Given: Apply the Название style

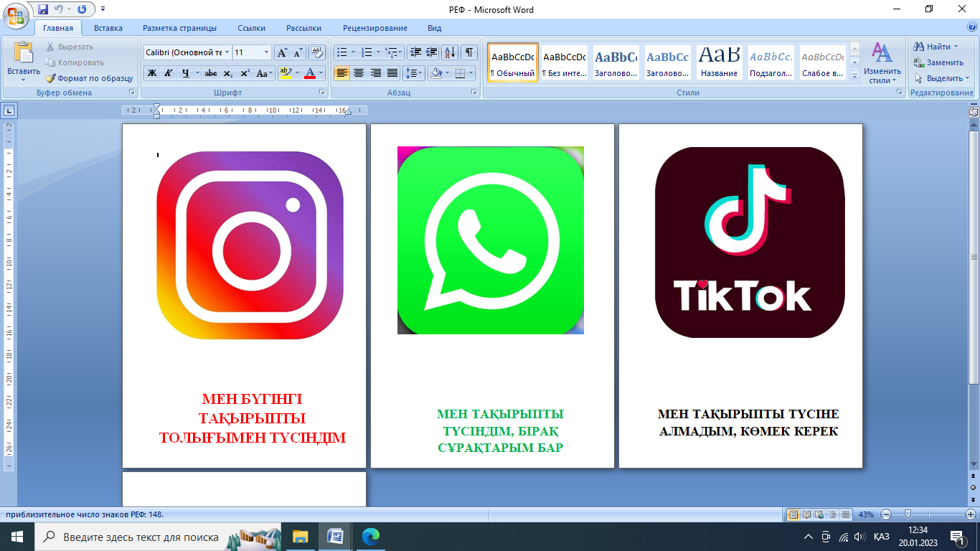Looking at the screenshot, I should point(719,63).
